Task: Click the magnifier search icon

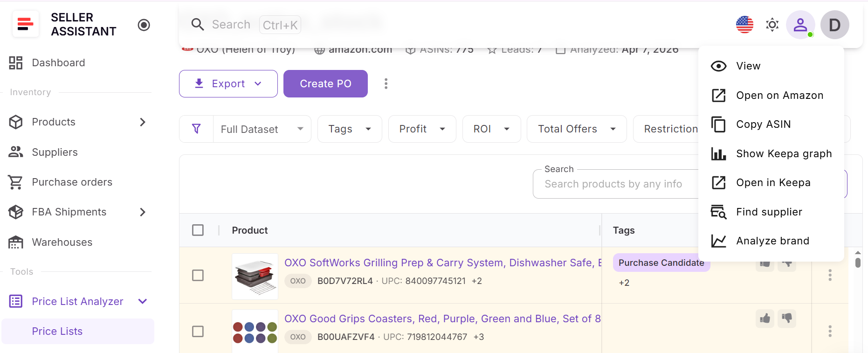Action: point(198,25)
